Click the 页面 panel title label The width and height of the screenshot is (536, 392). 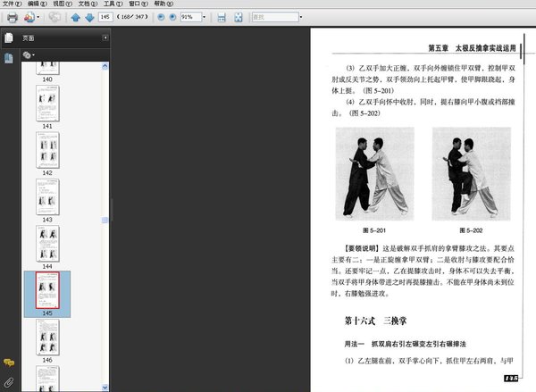[29, 38]
